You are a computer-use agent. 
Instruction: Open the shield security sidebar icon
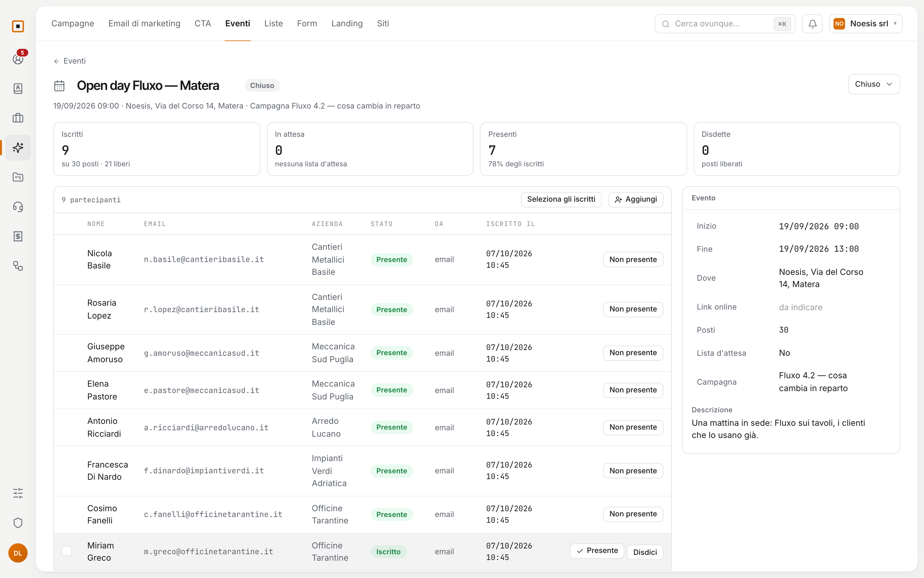(18, 522)
